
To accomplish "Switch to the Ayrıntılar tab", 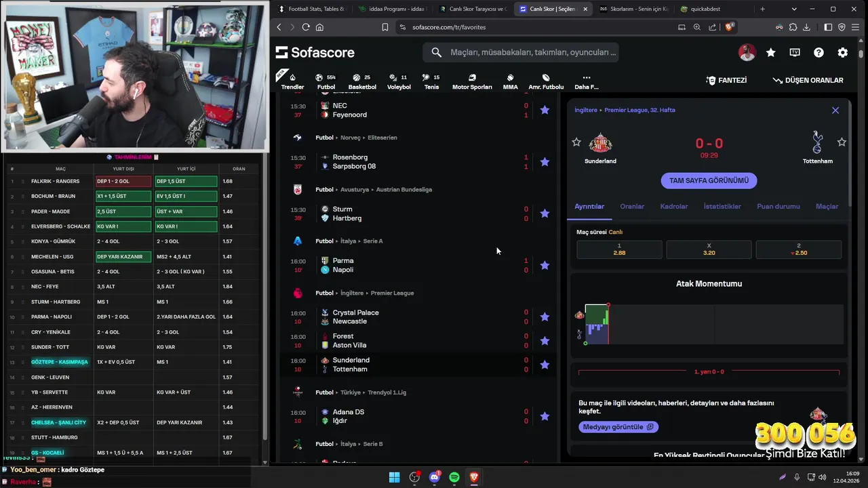I will (x=589, y=206).
